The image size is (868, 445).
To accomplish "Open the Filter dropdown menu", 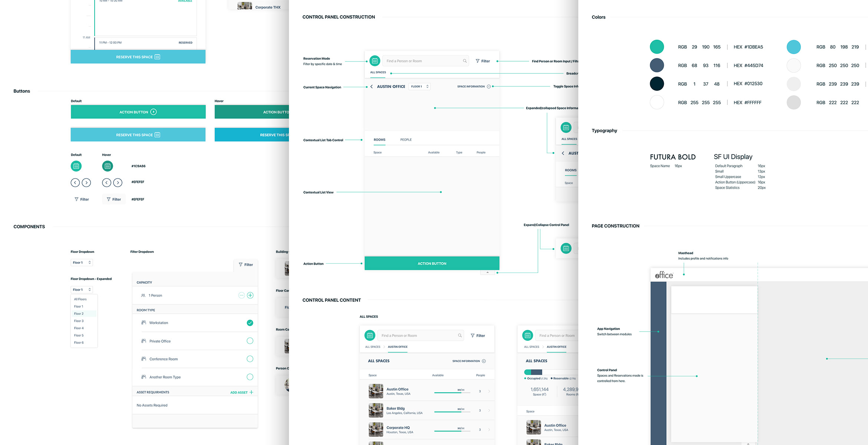I will tap(245, 264).
